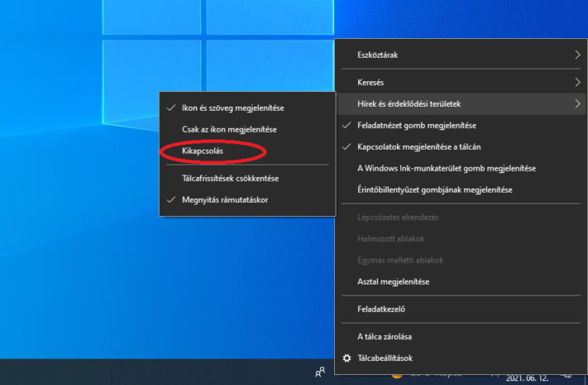Screen dimensions: 588x385
Task: Show the Windows Ink-munkaterület button
Action: click(x=446, y=168)
